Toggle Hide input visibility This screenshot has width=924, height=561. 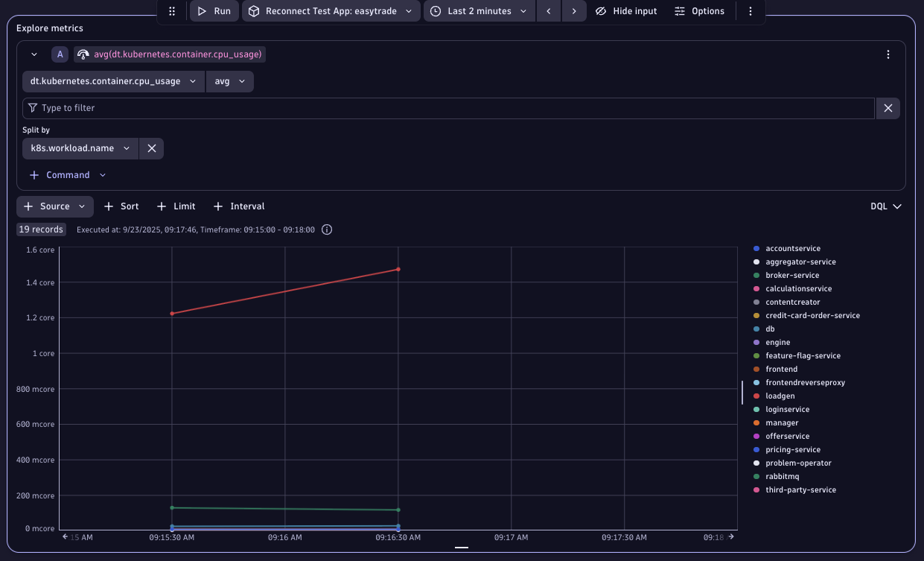coord(626,11)
